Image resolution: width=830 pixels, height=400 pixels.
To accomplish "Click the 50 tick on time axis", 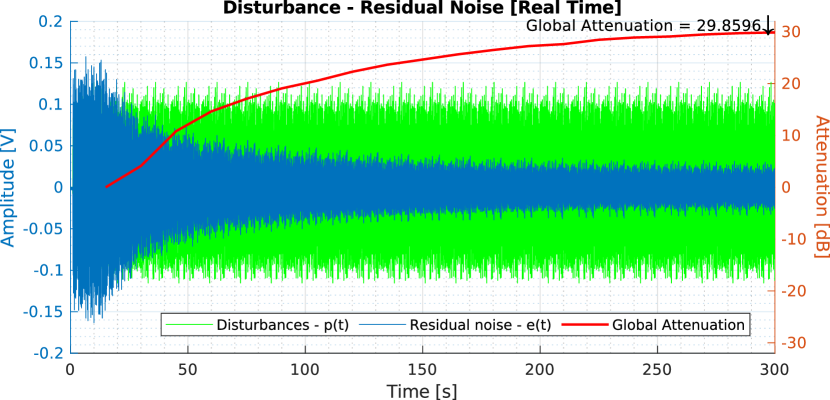I will click(x=188, y=367).
